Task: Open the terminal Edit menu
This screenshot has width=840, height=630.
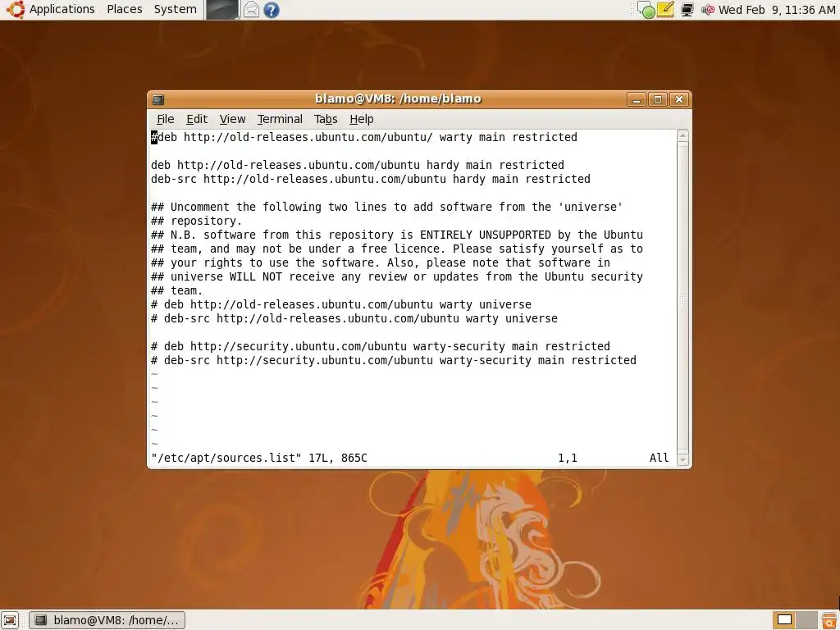Action: tap(197, 119)
